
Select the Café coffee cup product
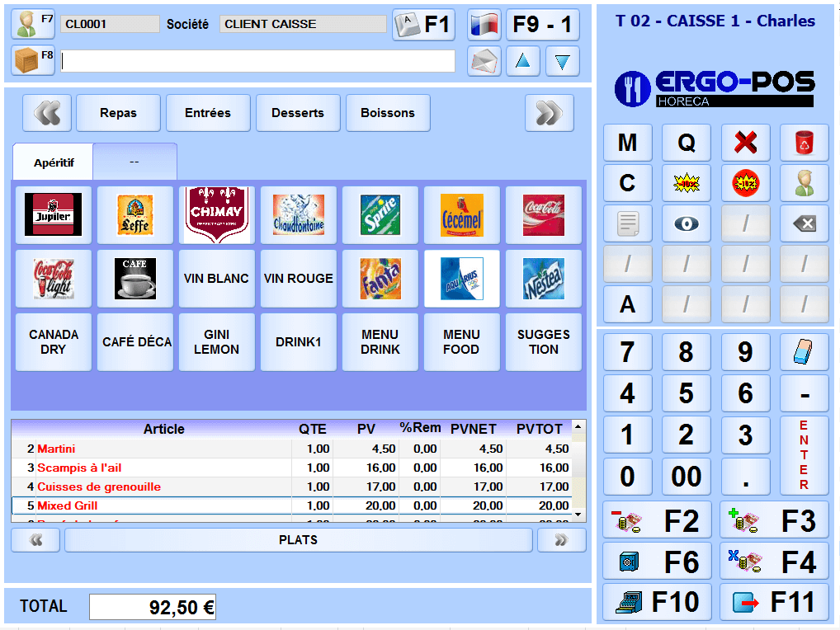135,279
